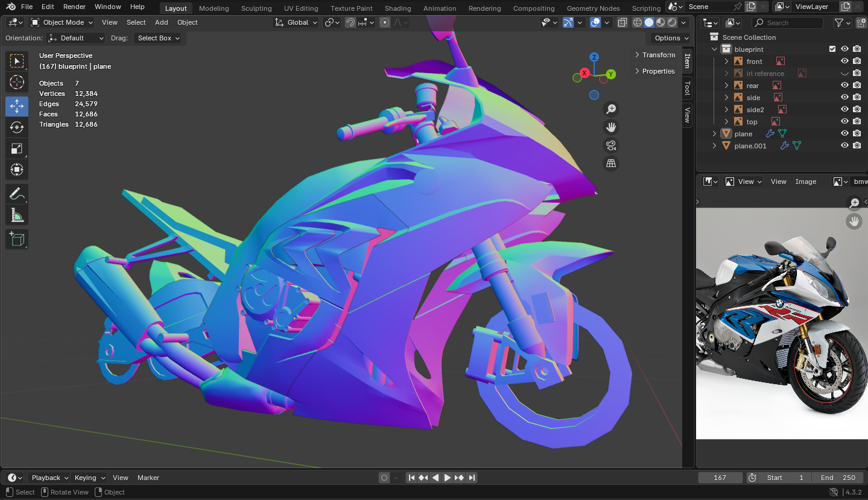This screenshot has width=868, height=500.
Task: Activate the Move tool
Action: pos(17,106)
